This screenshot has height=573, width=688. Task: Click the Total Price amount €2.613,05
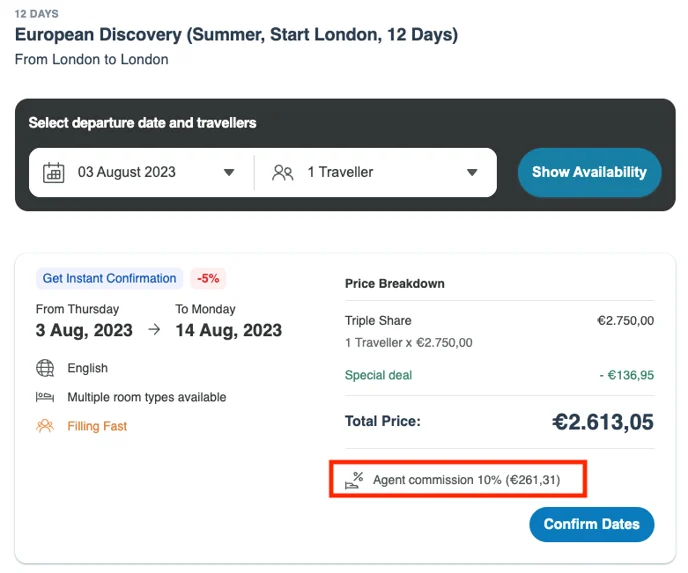[x=603, y=422]
